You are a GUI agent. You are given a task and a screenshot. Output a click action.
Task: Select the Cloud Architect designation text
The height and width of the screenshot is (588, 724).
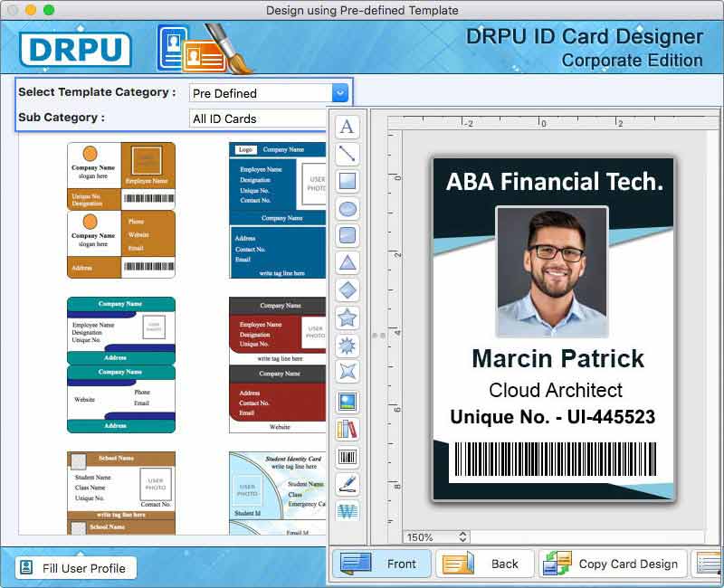point(556,390)
